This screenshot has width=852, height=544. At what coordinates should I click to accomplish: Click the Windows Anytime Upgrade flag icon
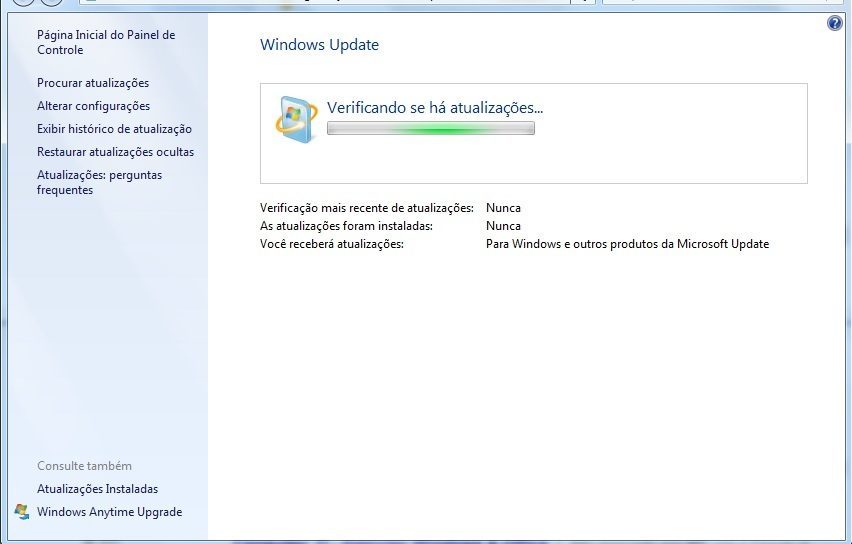[22, 512]
